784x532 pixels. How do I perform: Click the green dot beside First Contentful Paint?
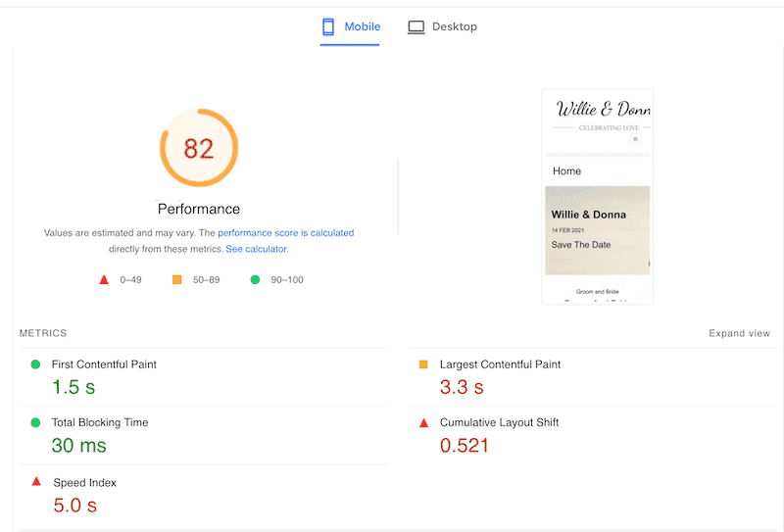point(35,364)
